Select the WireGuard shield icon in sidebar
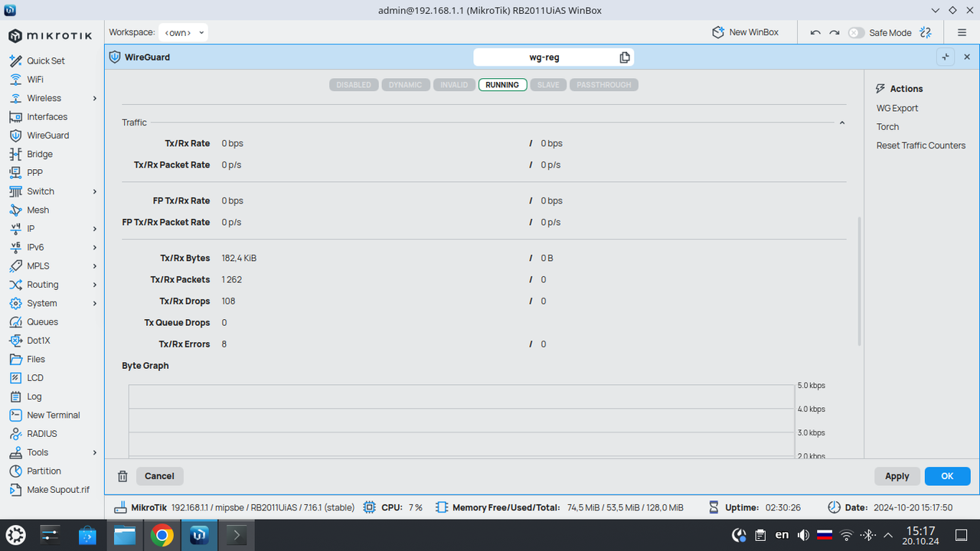Viewport: 980px width, 551px height. point(15,135)
